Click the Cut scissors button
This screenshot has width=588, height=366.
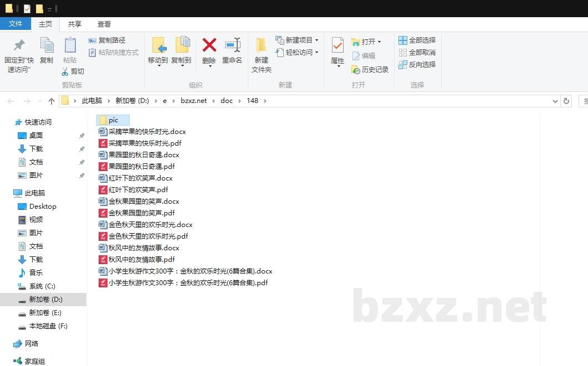(73, 71)
